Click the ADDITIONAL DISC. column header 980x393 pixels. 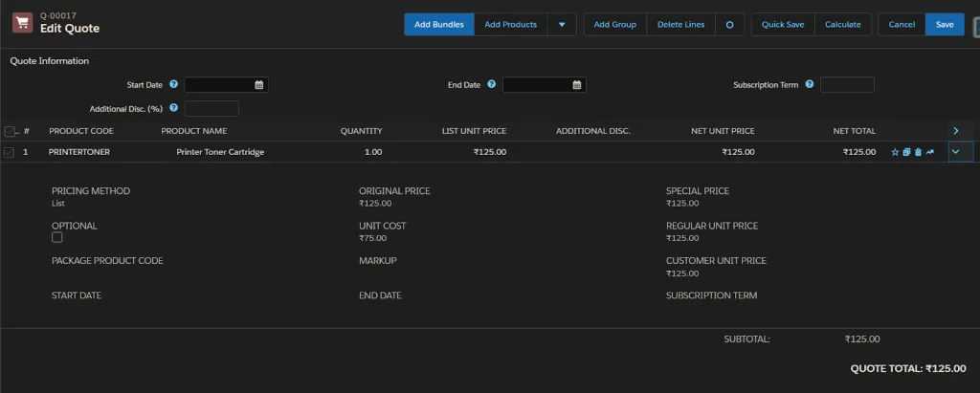[x=593, y=131]
